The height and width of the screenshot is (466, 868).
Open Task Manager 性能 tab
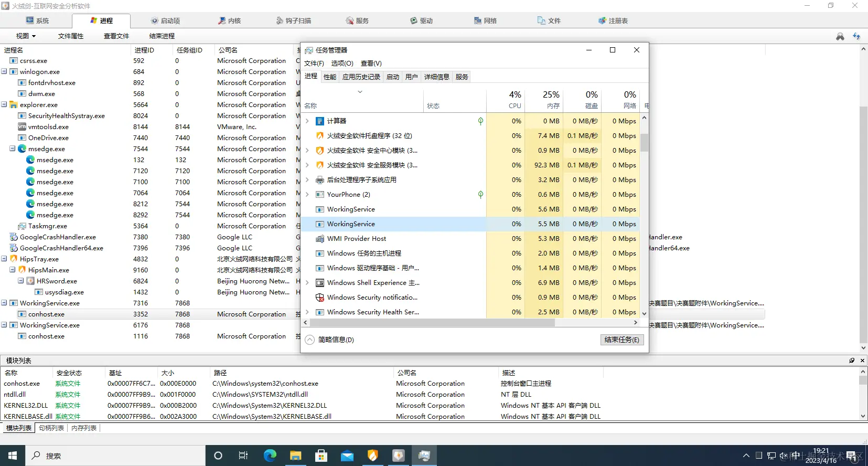tap(330, 77)
